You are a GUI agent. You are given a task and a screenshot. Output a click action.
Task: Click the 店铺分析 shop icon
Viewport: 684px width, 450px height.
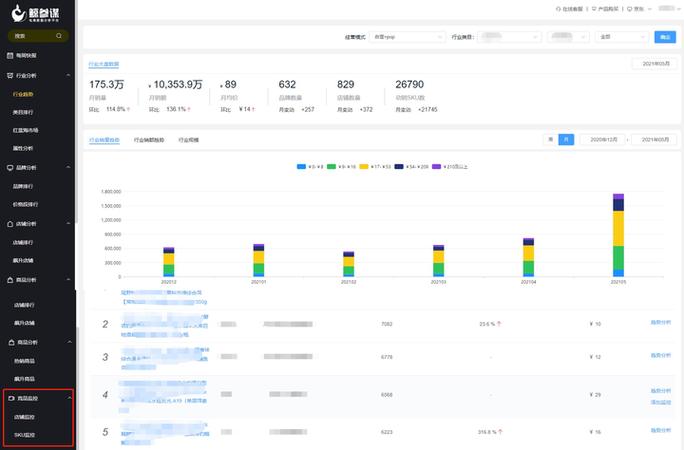coord(10,224)
